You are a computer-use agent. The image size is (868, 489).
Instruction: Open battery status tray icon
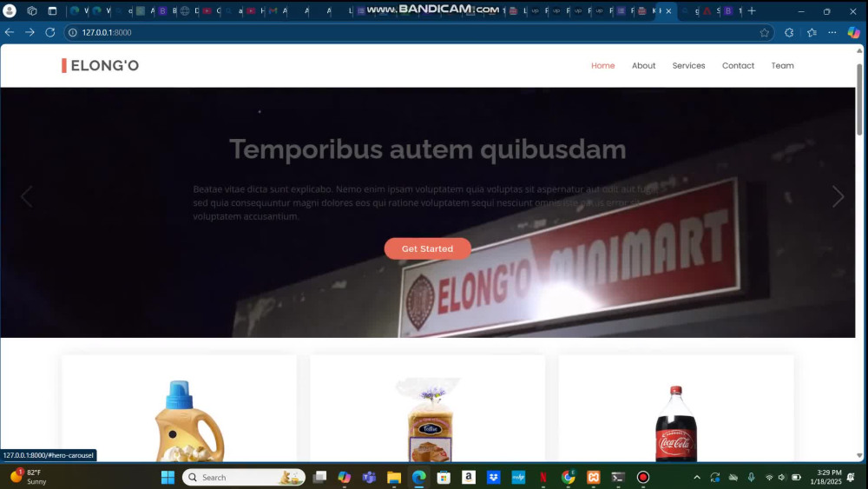point(797,478)
